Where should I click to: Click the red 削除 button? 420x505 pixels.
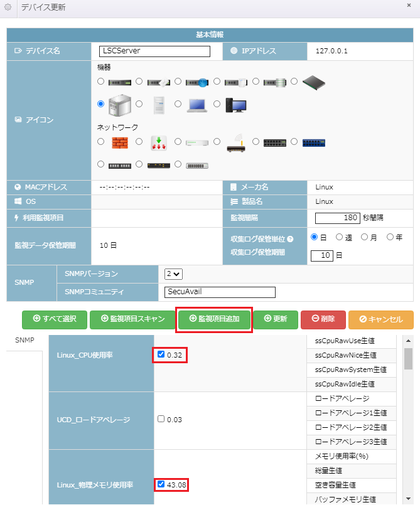click(x=323, y=319)
